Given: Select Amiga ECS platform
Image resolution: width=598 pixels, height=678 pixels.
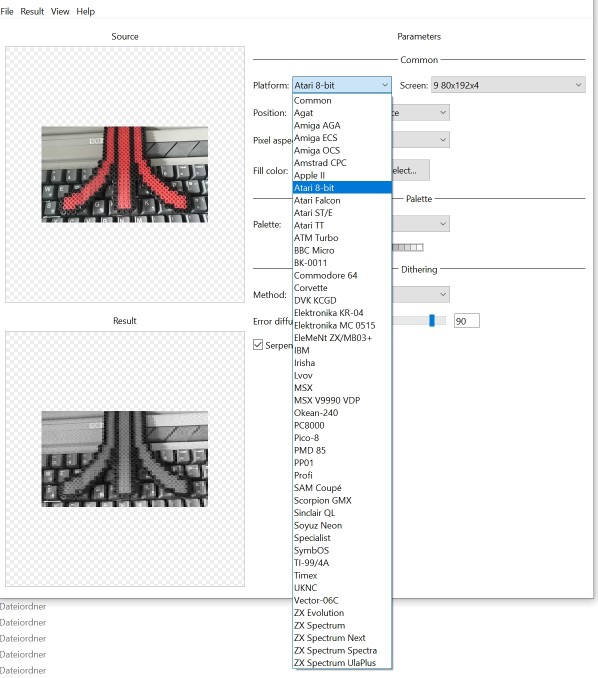Looking at the screenshot, I should click(x=342, y=138).
